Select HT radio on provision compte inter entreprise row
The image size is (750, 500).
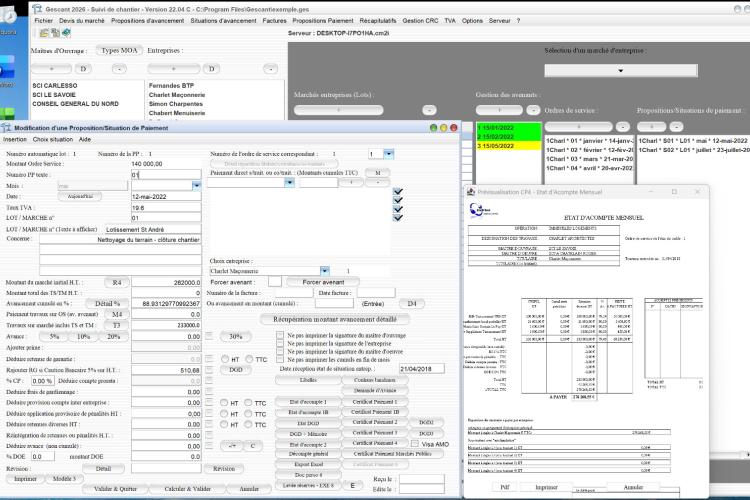(x=224, y=403)
